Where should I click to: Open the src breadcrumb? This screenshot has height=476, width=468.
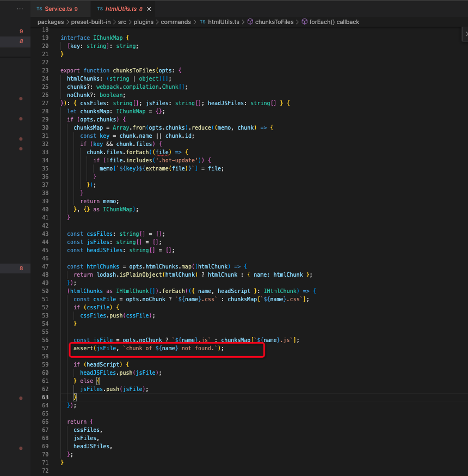tap(122, 22)
